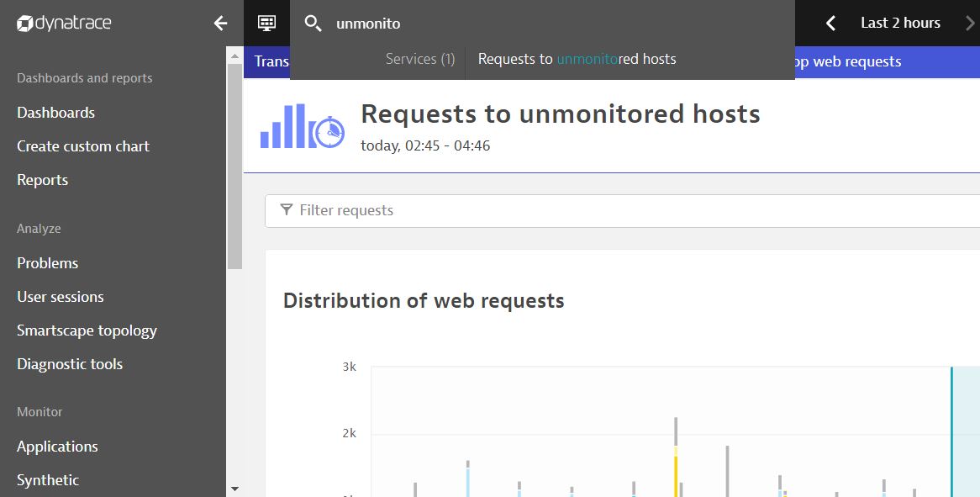The height and width of the screenshot is (497, 980).
Task: Navigate to User sessions
Action: (x=61, y=297)
